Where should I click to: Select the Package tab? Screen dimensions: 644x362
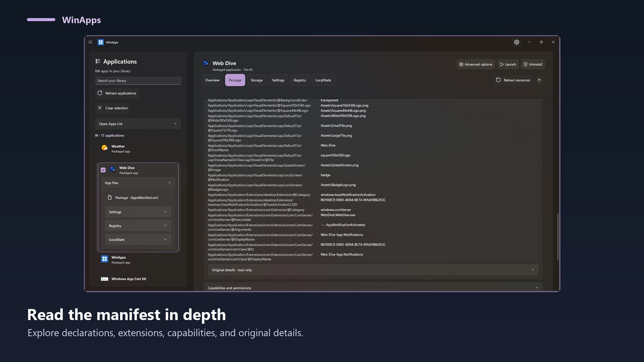click(x=235, y=80)
